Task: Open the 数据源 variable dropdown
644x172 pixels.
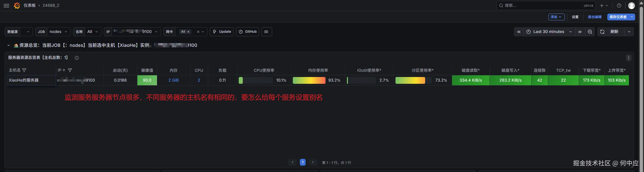Action: (x=26, y=32)
